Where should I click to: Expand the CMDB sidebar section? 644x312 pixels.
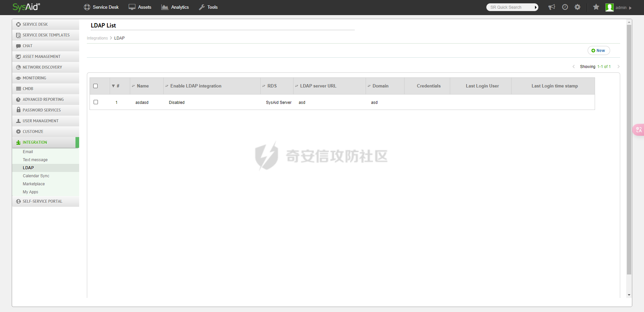[46, 89]
